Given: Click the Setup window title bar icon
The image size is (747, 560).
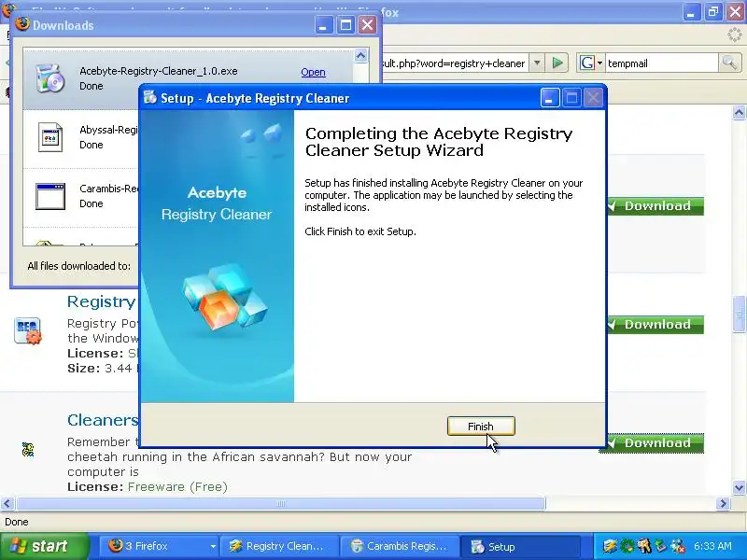Looking at the screenshot, I should (150, 98).
